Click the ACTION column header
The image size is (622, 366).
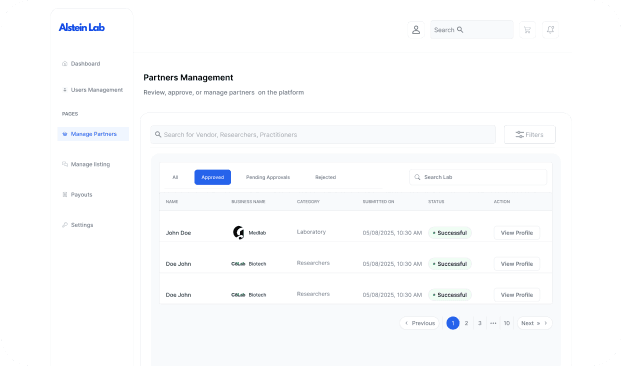point(502,202)
